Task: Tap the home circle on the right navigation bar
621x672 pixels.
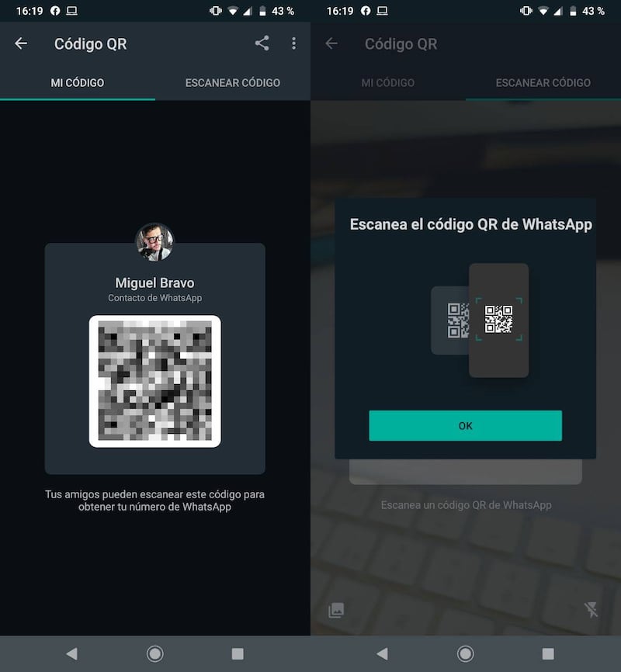Action: click(465, 653)
